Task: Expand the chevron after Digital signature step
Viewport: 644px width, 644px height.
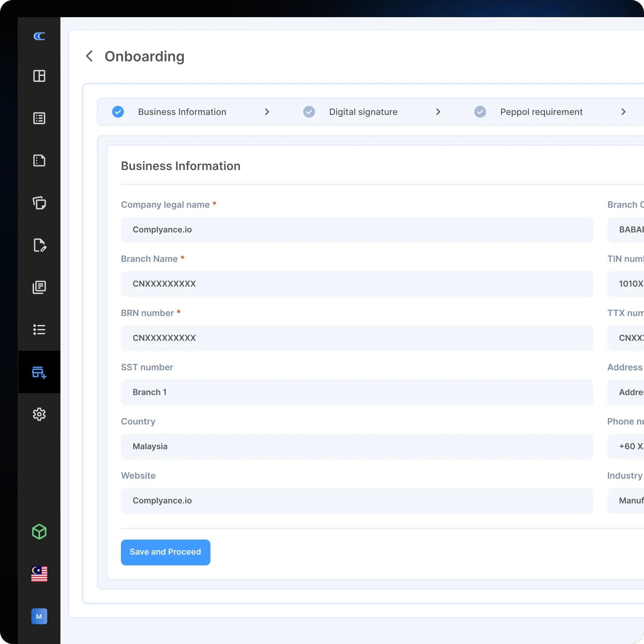Action: tap(438, 112)
